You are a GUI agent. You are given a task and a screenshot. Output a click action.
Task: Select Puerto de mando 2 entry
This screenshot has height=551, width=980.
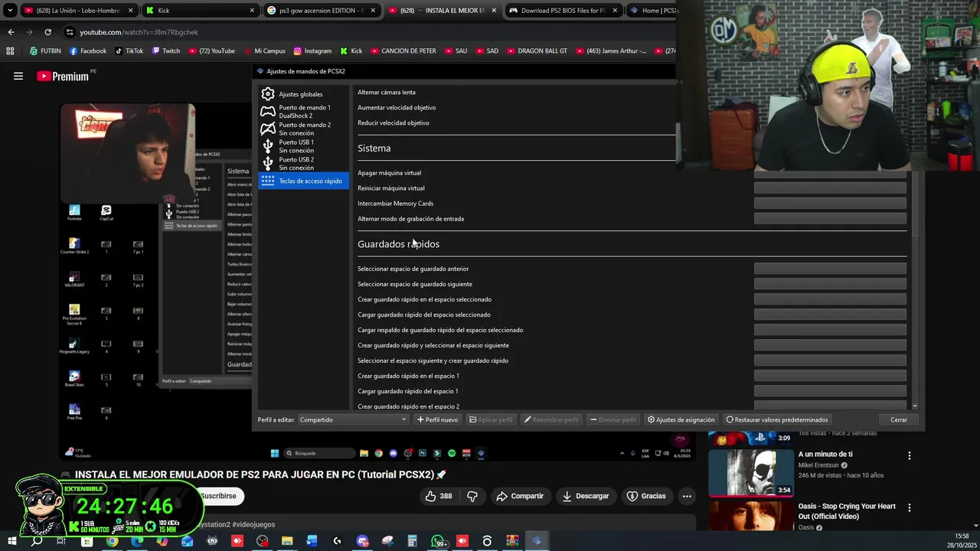click(303, 129)
